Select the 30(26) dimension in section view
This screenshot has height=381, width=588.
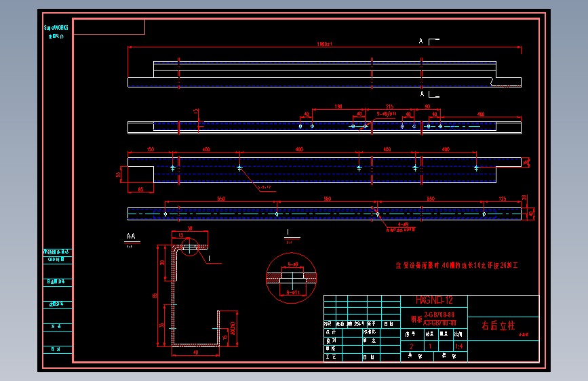tap(233, 329)
